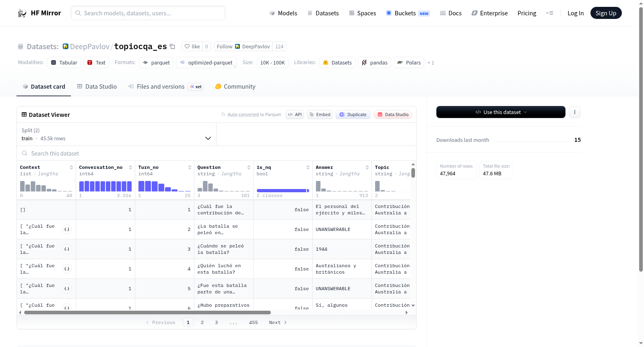Show additional libraries with +1
The width and height of the screenshot is (644, 347).
point(431,62)
